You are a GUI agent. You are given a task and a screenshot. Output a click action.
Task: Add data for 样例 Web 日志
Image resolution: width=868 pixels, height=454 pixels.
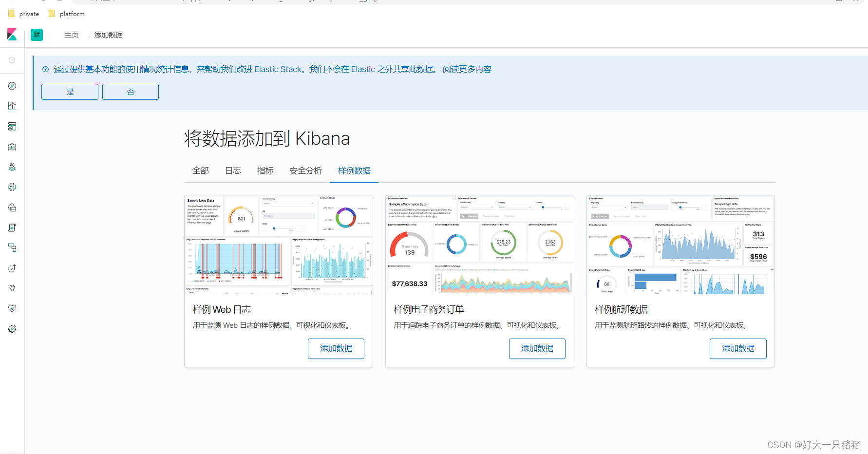tap(336, 349)
